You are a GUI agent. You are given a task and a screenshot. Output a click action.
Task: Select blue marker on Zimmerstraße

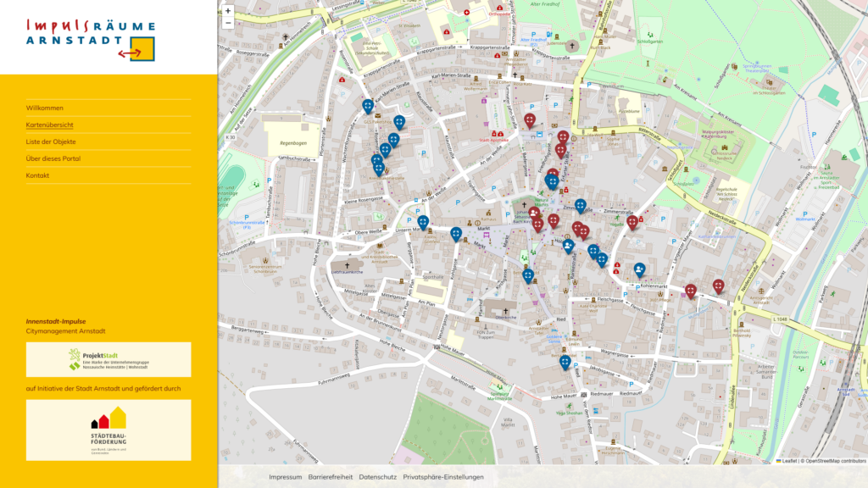(x=580, y=207)
